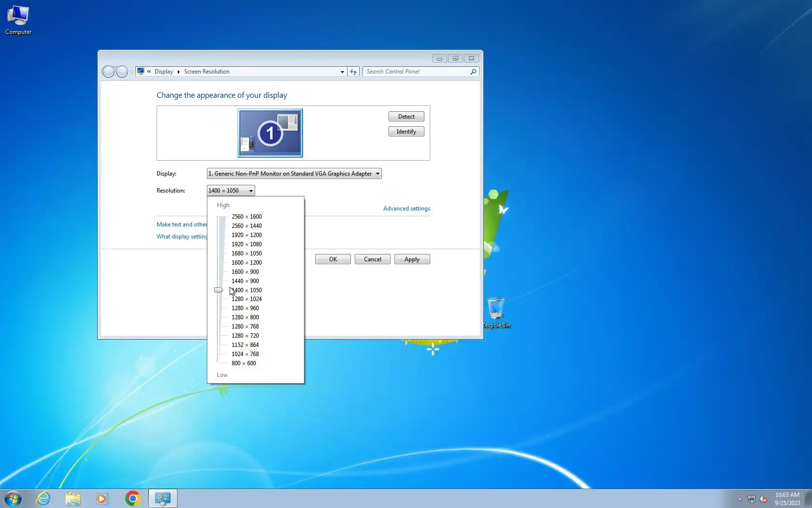Choose 1600 × 1200 resolution
The image size is (812, 508).
tap(246, 263)
